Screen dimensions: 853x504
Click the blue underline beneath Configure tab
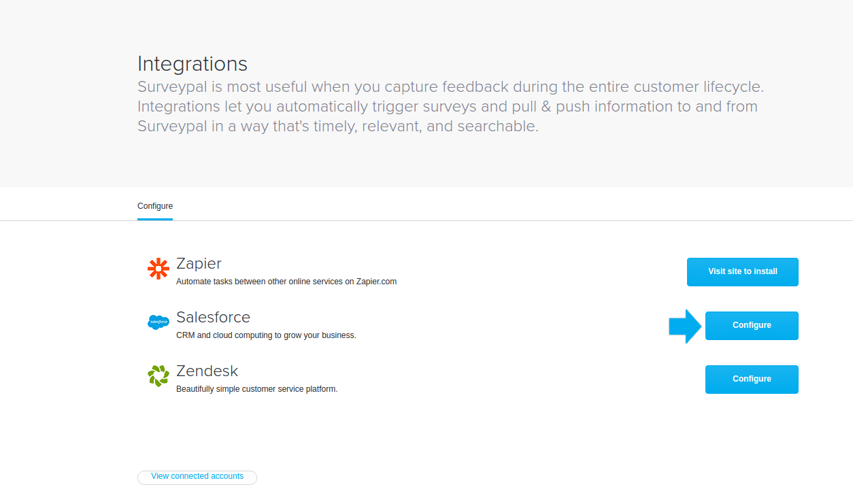[155, 219]
